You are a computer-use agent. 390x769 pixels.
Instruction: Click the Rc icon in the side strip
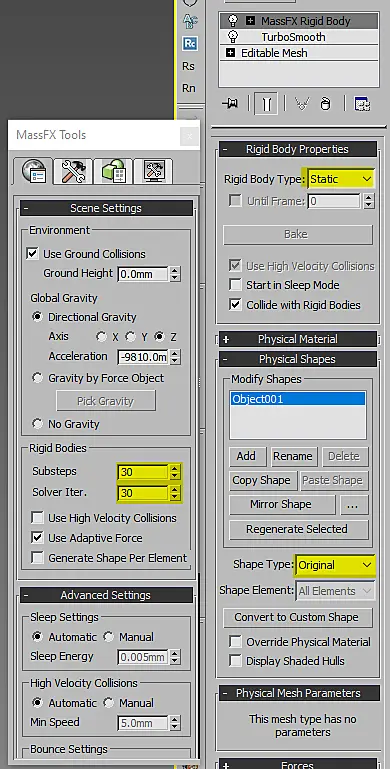189,43
